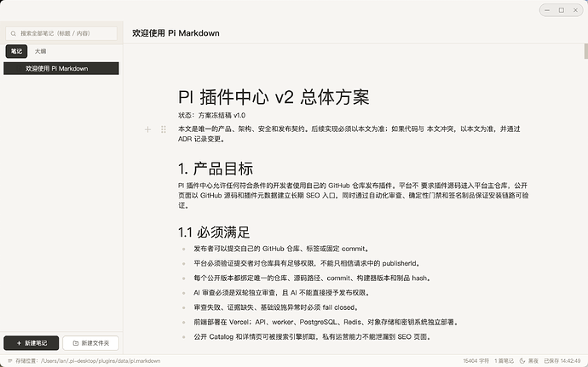Click the bullet about GitHub 仓库、标签或固定 commit
The width and height of the screenshot is (588, 367).
(x=282, y=249)
